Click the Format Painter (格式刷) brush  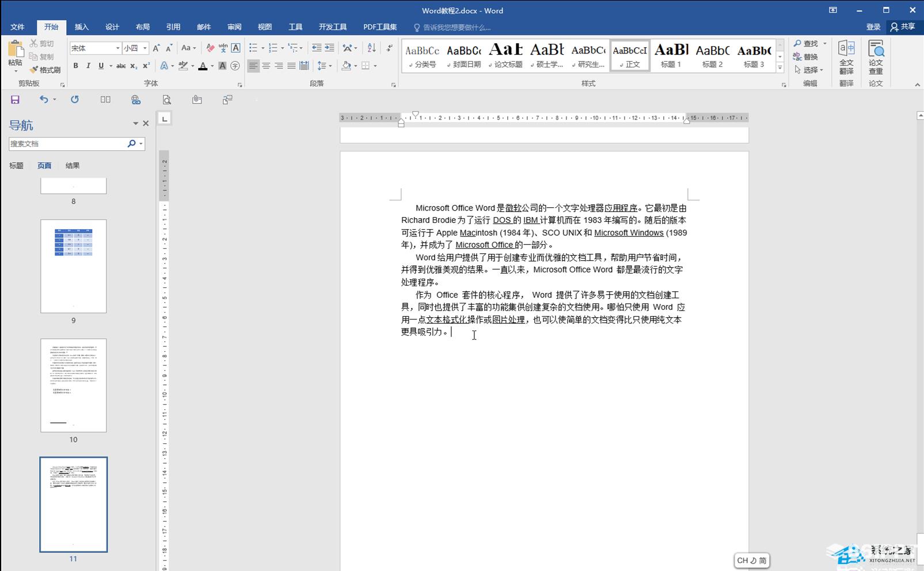tap(45, 70)
